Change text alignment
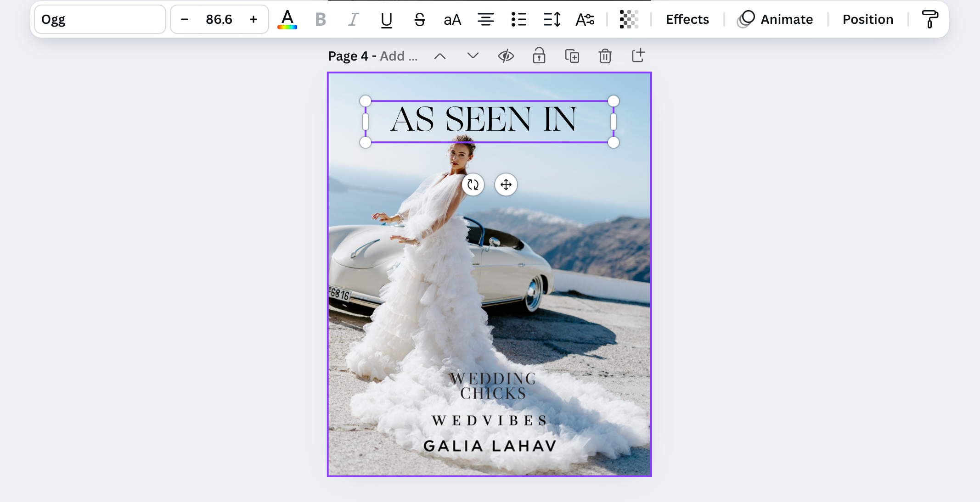The height and width of the screenshot is (502, 980). coord(485,19)
